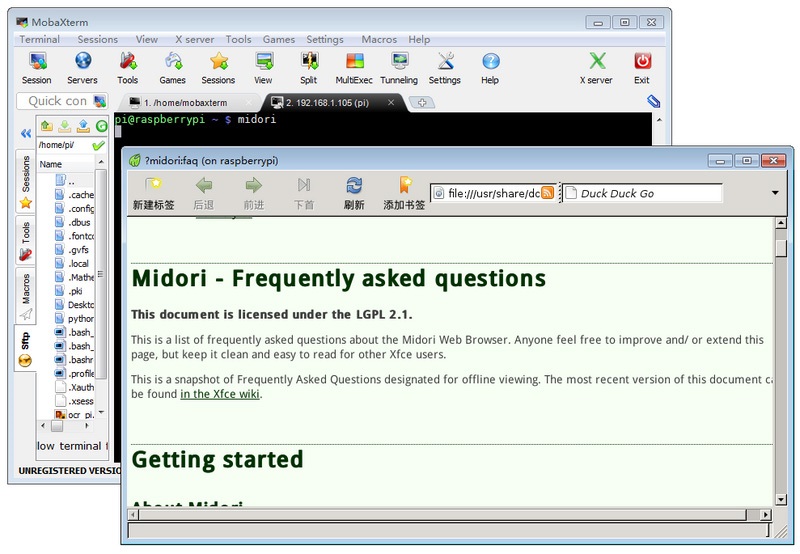800x554 pixels.
Task: Click the RSS feed icon in address bar
Action: click(x=547, y=193)
